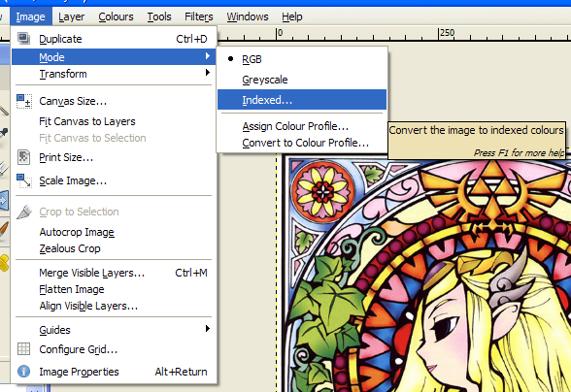Click the Image Properties info icon
Image resolution: width=571 pixels, height=392 pixels.
[23, 372]
